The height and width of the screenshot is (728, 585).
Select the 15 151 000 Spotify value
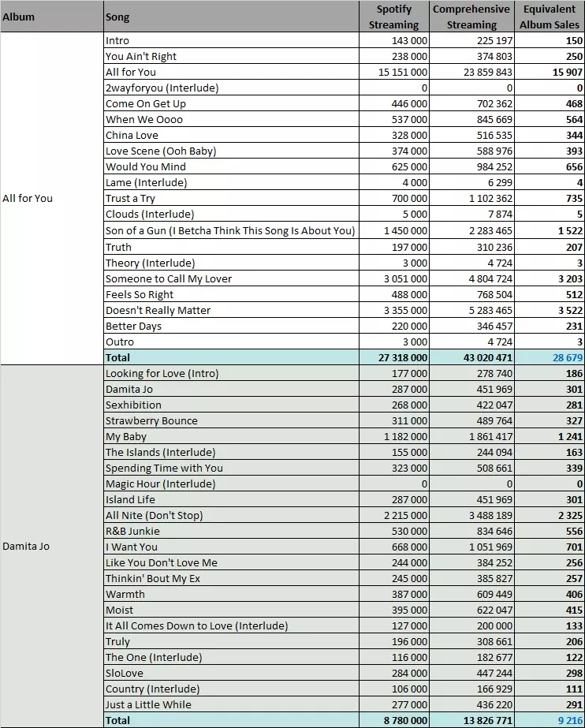(x=394, y=72)
